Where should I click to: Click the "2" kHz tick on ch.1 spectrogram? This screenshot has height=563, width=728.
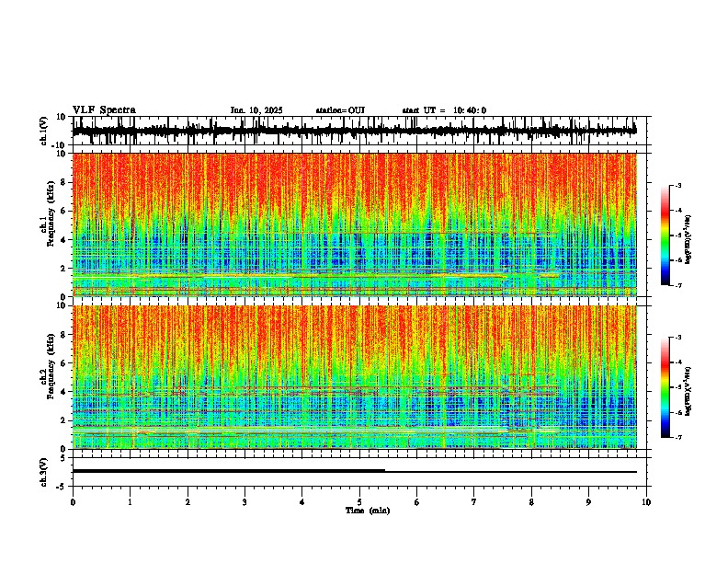(x=64, y=269)
